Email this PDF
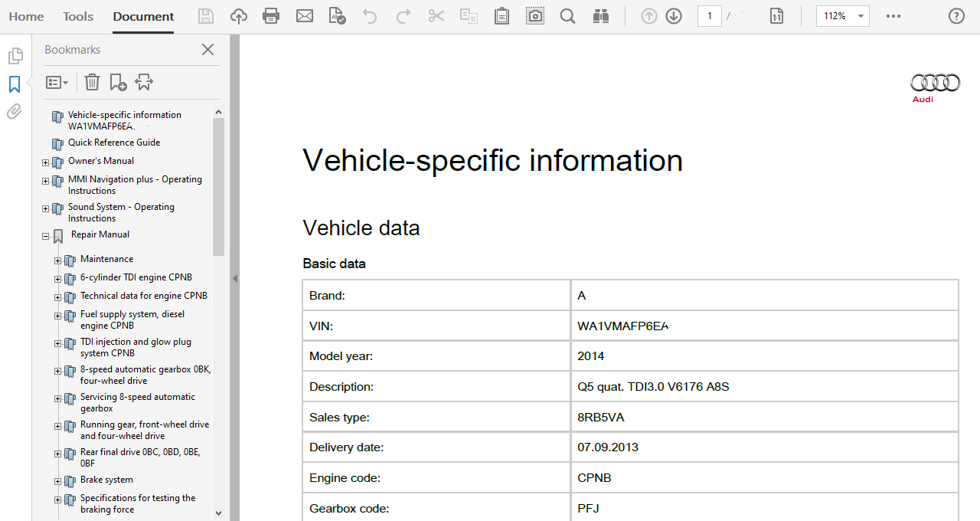The image size is (980, 521). click(304, 15)
